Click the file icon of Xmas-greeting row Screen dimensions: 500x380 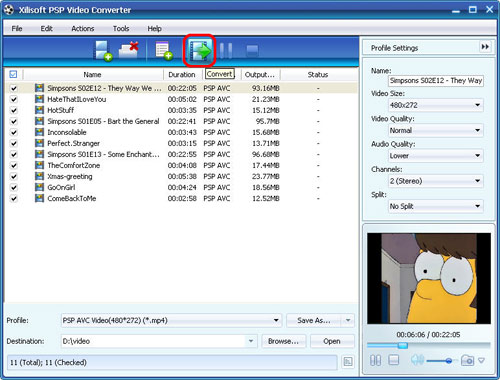tap(39, 176)
